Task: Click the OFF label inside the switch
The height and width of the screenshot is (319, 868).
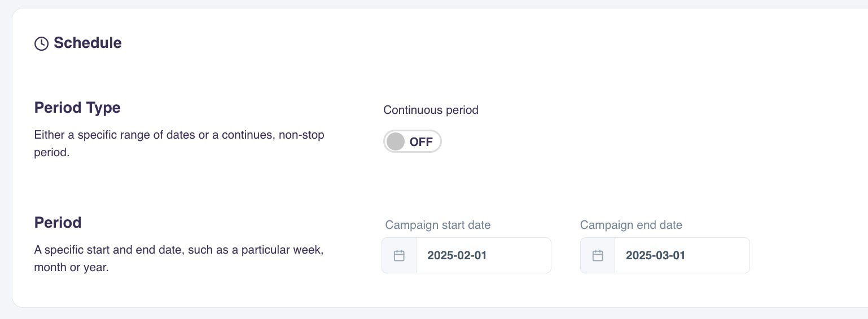Action: click(421, 142)
